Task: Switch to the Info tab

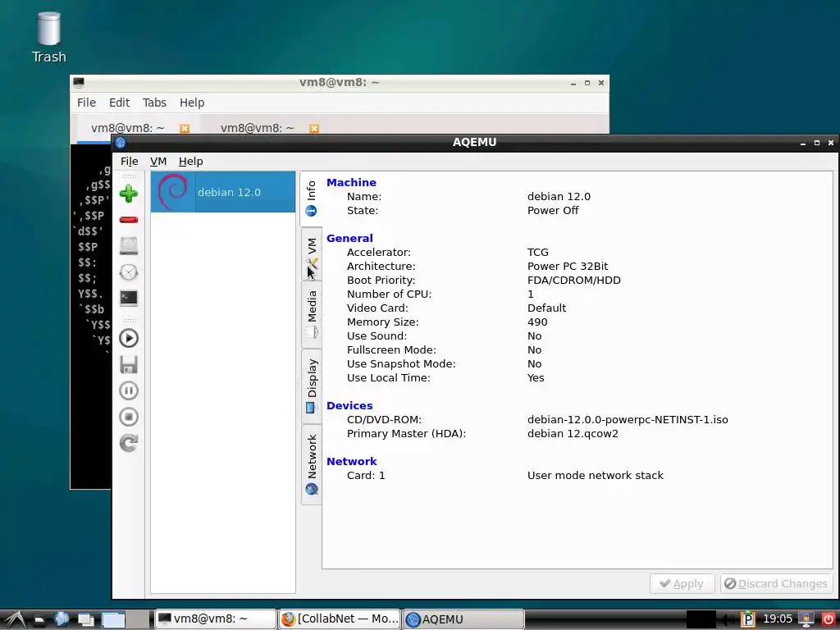Action: [311, 199]
